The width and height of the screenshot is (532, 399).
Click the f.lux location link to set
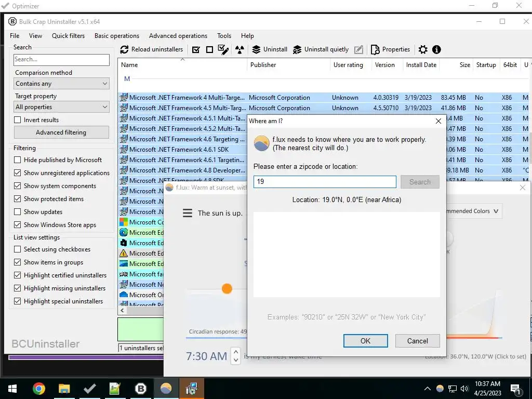pos(475,356)
